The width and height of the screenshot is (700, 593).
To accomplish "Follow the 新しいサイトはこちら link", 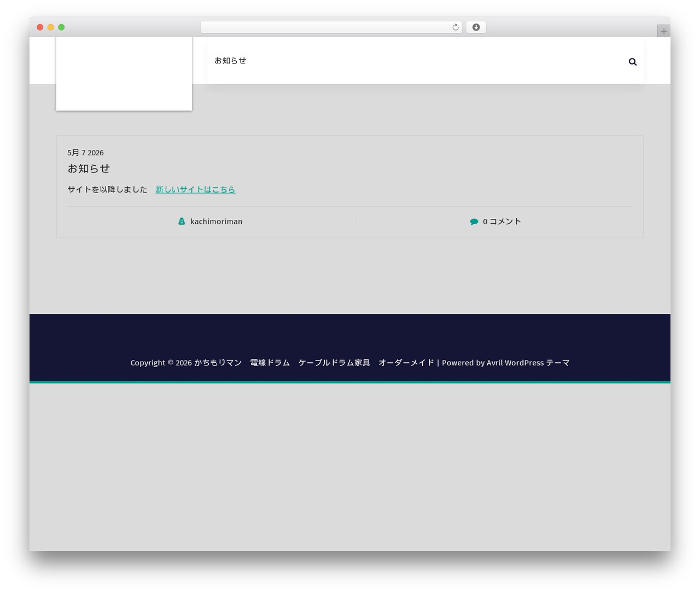I will pyautogui.click(x=195, y=189).
